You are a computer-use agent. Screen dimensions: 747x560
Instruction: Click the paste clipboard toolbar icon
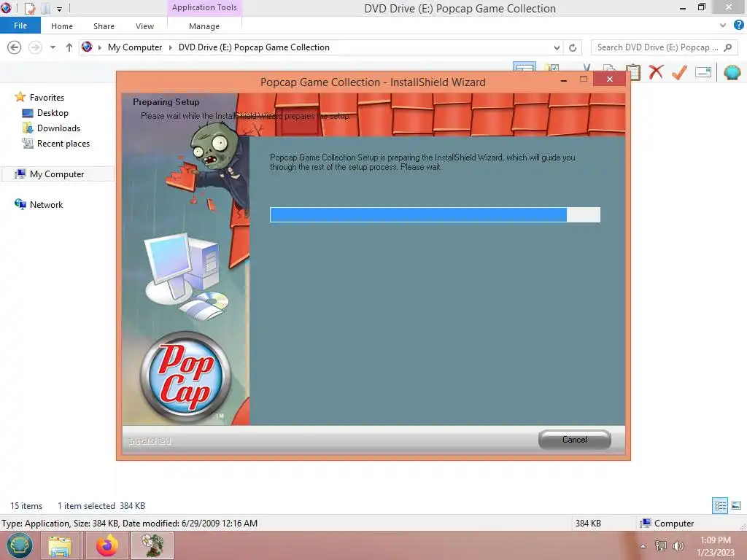(633, 72)
